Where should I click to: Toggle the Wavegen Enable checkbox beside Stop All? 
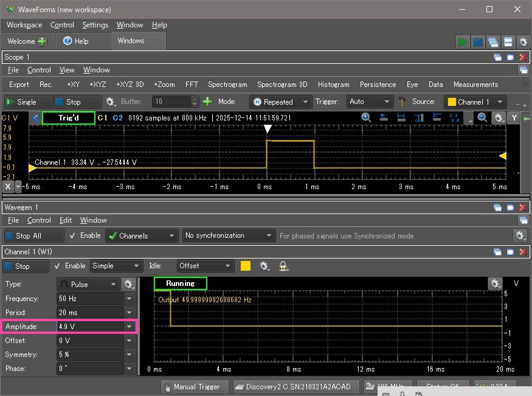73,235
